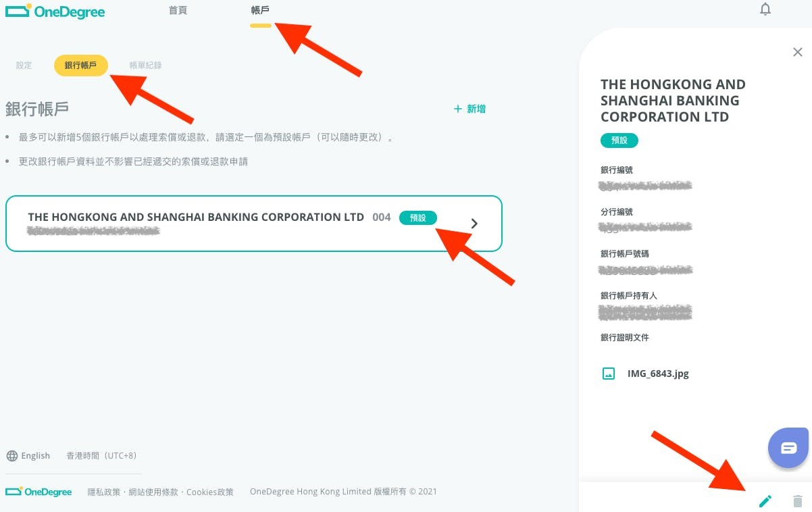
Task: Open the 帳單紀錄 billing records tab
Action: click(146, 66)
